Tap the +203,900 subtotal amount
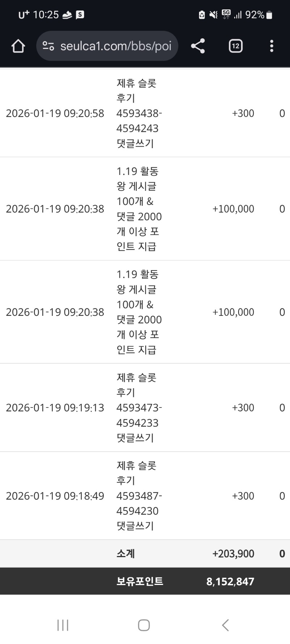The image size is (290, 644). pos(233,553)
